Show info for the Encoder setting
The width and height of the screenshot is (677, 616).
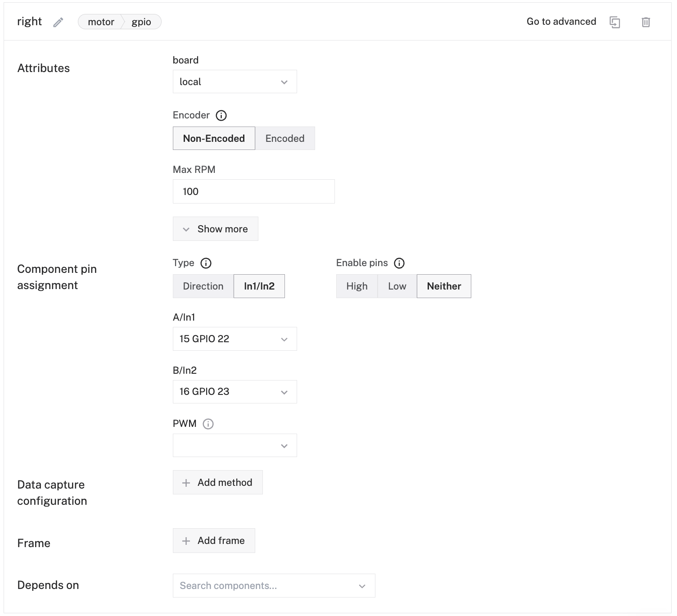coord(221,116)
